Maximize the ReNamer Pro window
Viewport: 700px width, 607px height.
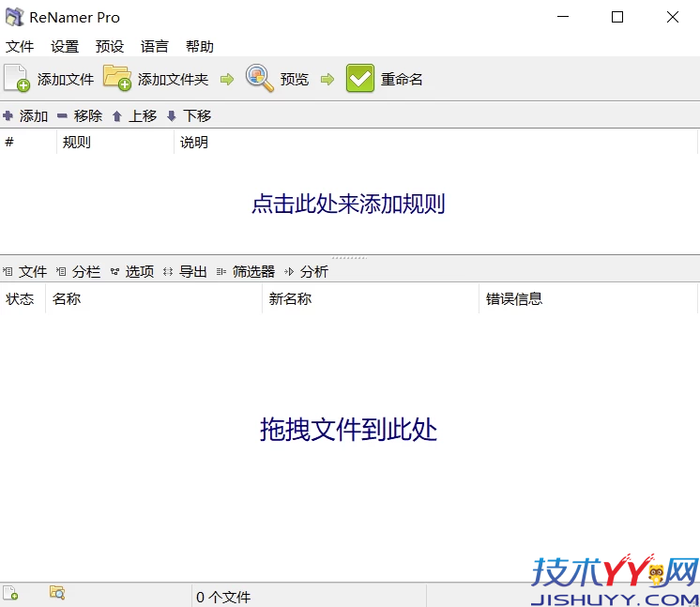[x=617, y=17]
